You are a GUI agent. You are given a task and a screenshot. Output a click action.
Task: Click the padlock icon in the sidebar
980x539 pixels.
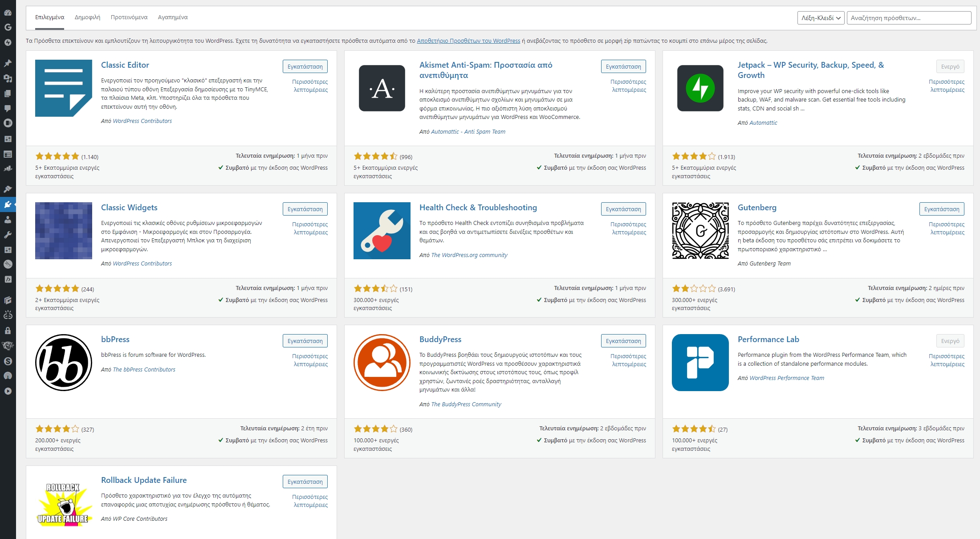click(8, 331)
